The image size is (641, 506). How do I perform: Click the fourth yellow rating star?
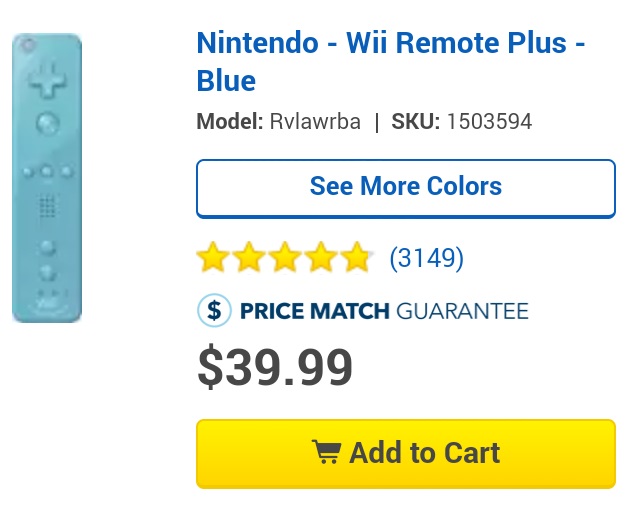tap(321, 259)
